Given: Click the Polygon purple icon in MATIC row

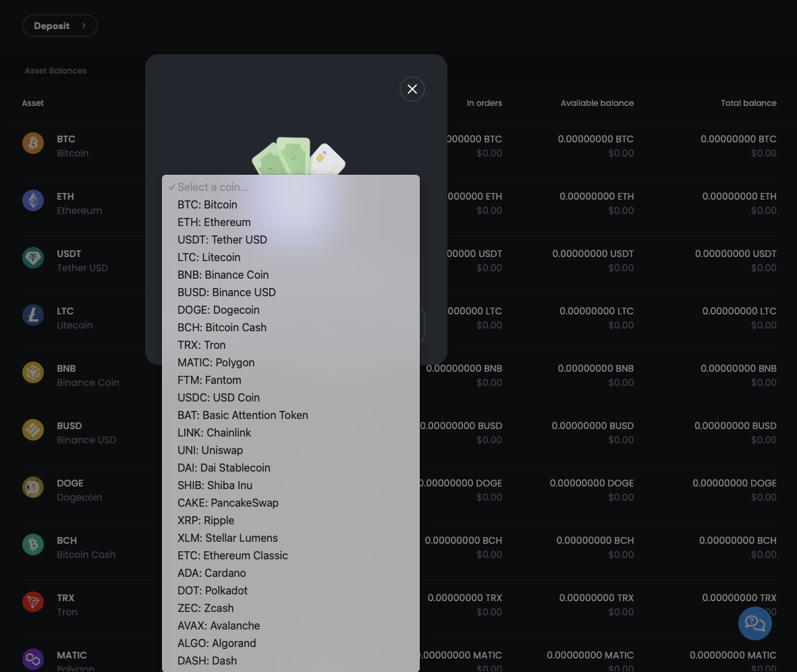Looking at the screenshot, I should pos(33,659).
